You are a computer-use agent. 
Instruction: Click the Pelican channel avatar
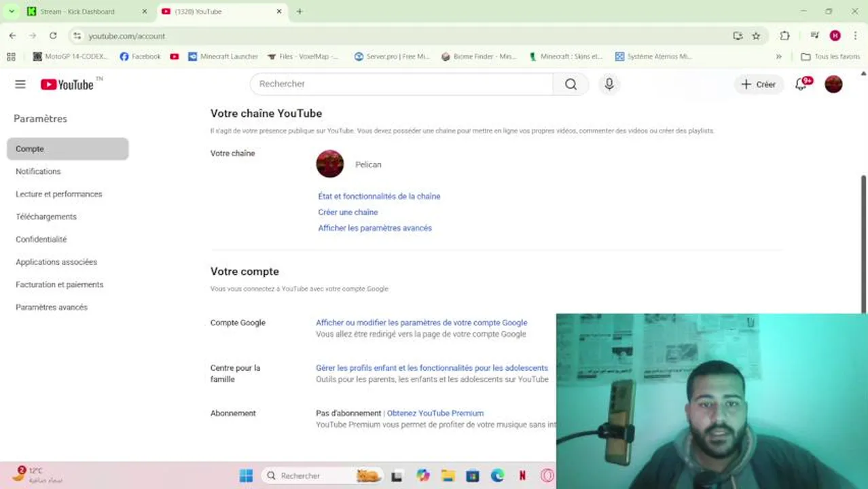pyautogui.click(x=330, y=164)
